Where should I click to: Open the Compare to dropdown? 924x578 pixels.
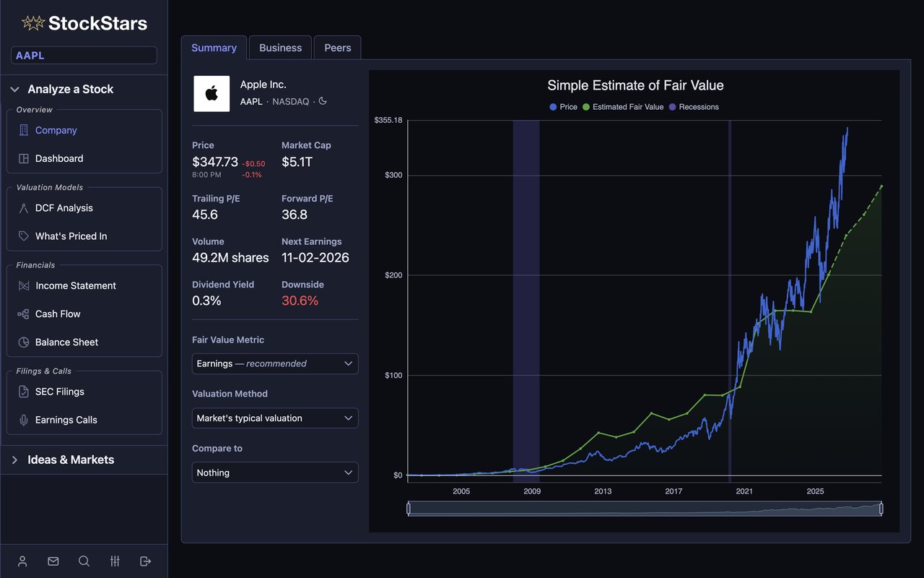pos(275,473)
